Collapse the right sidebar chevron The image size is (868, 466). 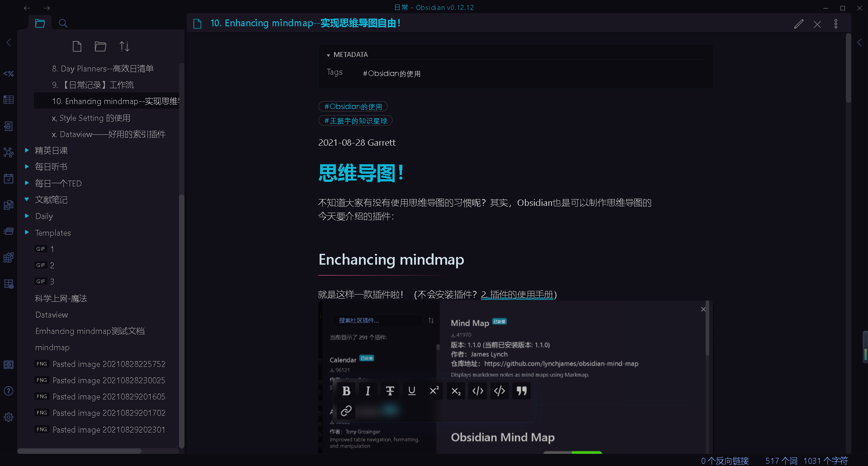click(860, 43)
